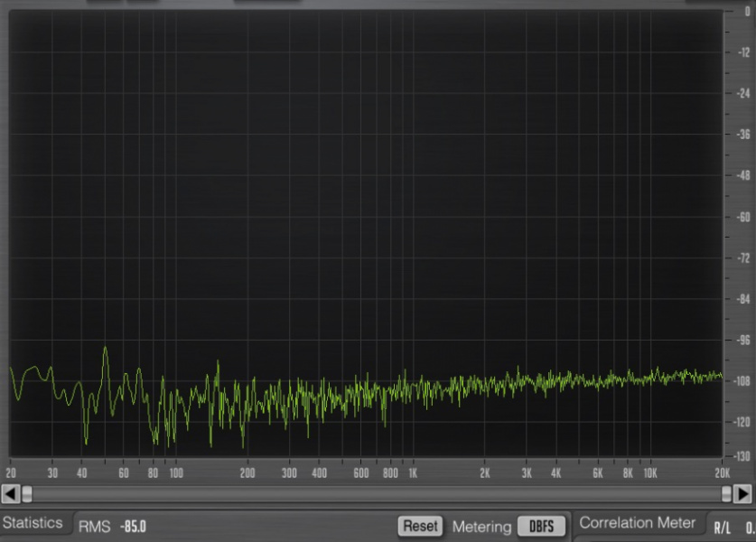Click the 20K frequency axis label
The image size is (756, 542).
coord(722,473)
